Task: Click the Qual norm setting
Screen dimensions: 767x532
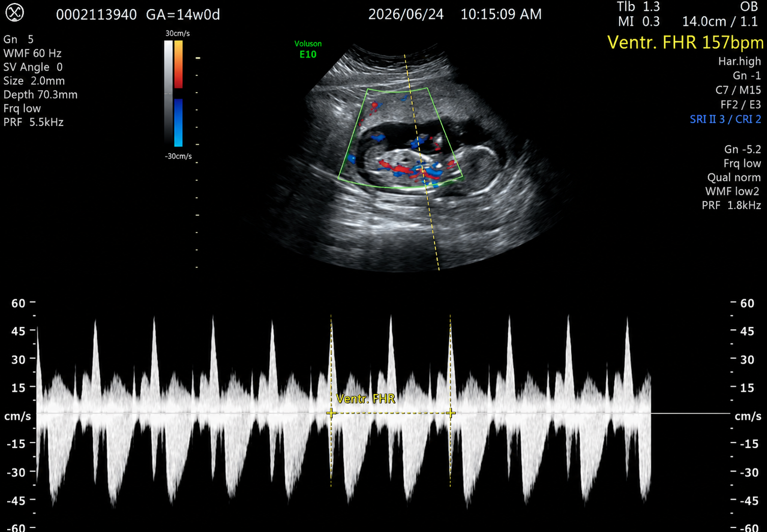Action: pyautogui.click(x=734, y=177)
